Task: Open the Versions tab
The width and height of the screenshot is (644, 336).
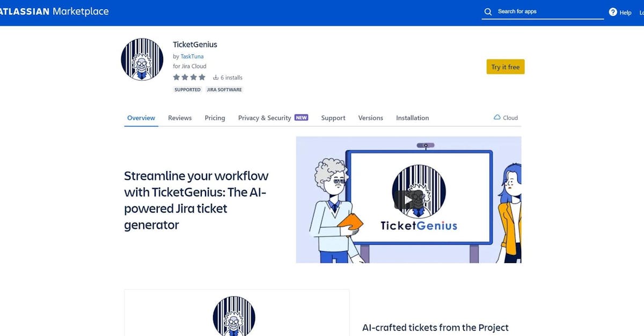Action: click(371, 118)
